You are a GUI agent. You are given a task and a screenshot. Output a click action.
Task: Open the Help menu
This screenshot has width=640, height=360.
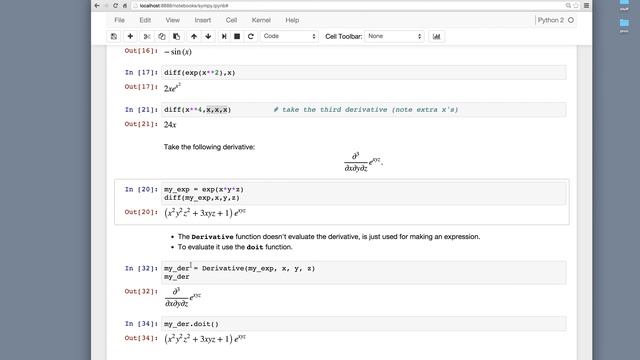click(292, 20)
